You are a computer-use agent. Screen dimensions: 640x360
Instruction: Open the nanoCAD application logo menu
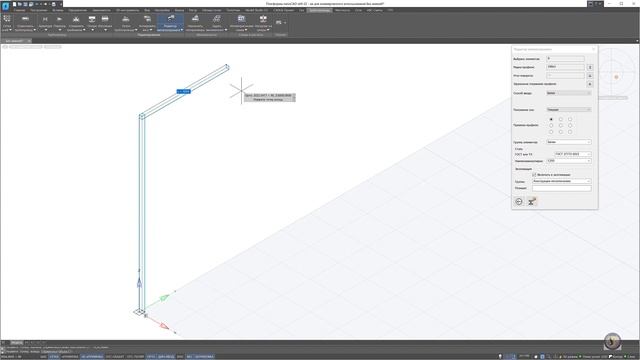[5, 6]
